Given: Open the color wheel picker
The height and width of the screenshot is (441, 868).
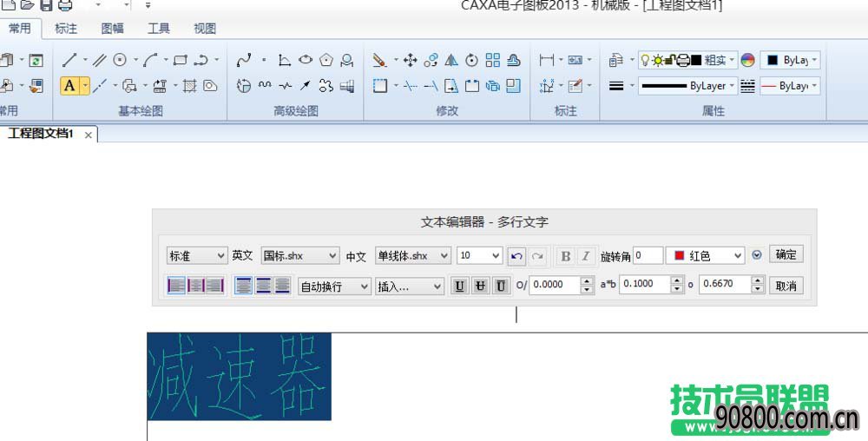Looking at the screenshot, I should [748, 60].
